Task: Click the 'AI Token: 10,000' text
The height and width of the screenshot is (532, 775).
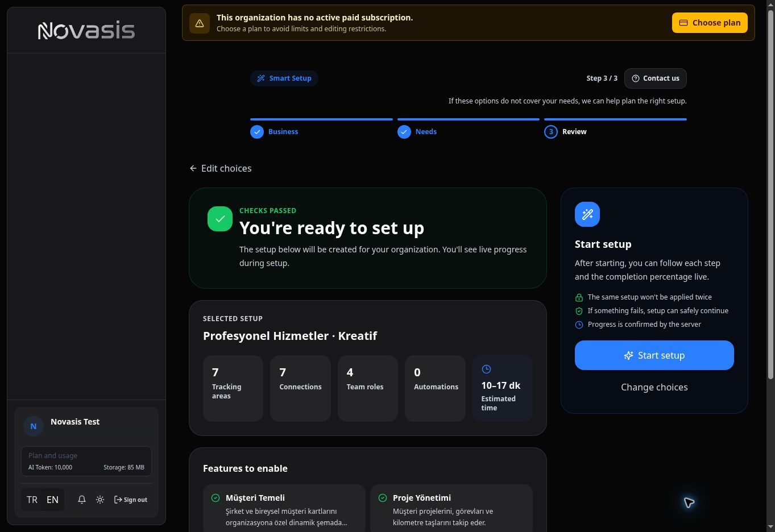Action: click(x=50, y=467)
